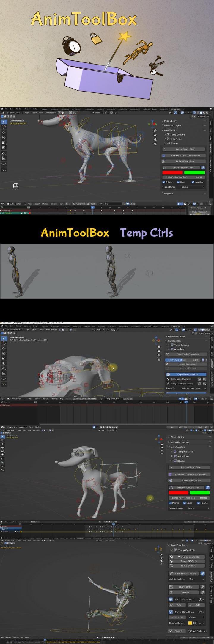Viewport: 214px width, 644px height.
Task: Switch temp controls Off
Action: click(196, 605)
